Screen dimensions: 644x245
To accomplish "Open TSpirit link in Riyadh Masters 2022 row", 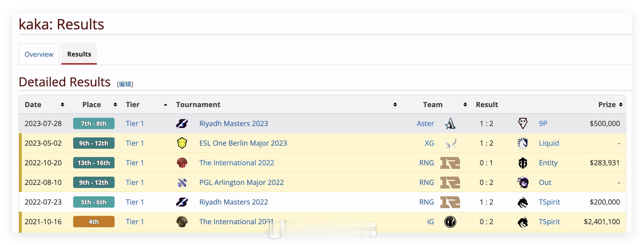I will [549, 202].
